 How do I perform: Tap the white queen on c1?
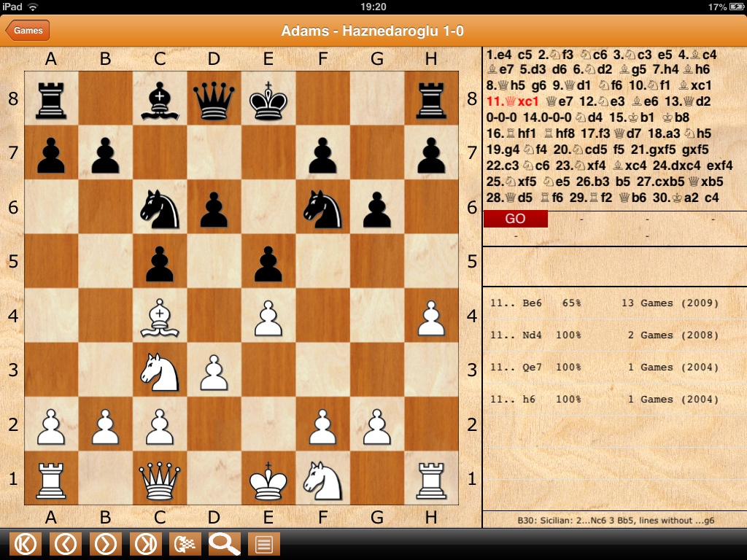pyautogui.click(x=160, y=479)
